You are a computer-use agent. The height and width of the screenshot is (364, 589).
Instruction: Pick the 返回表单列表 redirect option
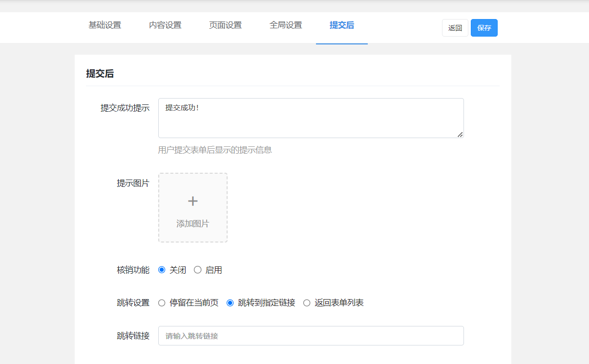[x=307, y=303]
